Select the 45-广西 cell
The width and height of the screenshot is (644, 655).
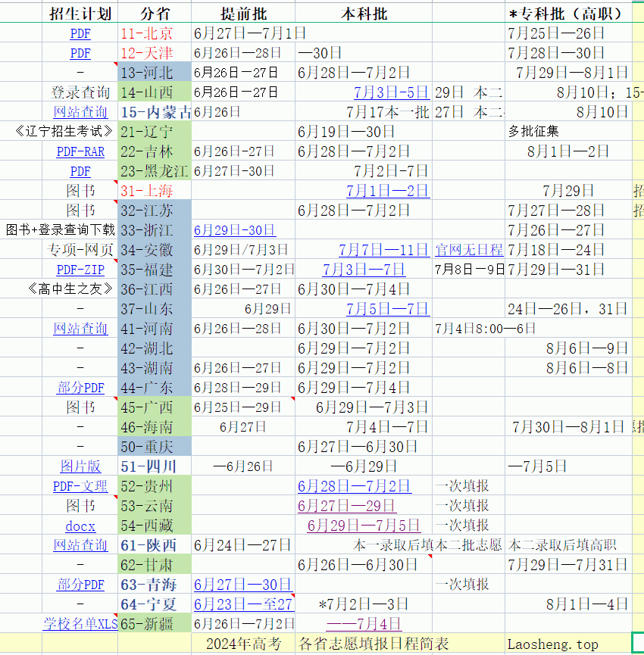(x=155, y=407)
